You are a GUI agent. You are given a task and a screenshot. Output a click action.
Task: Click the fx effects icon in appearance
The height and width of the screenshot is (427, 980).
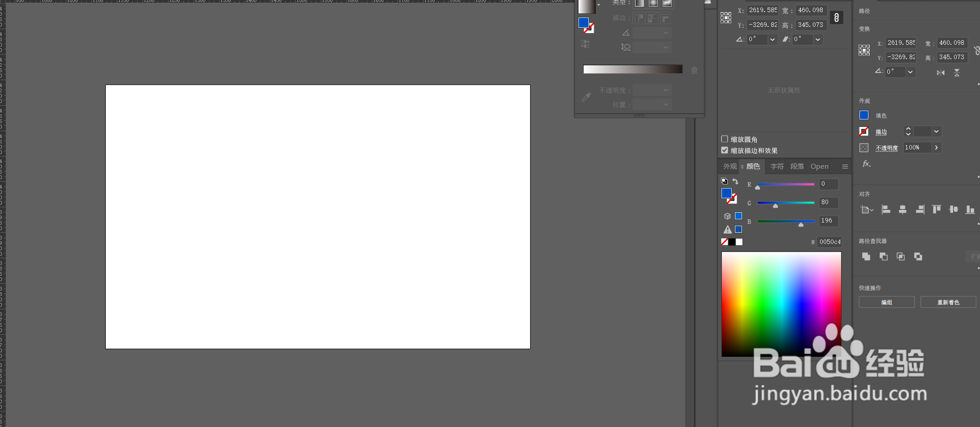click(867, 164)
